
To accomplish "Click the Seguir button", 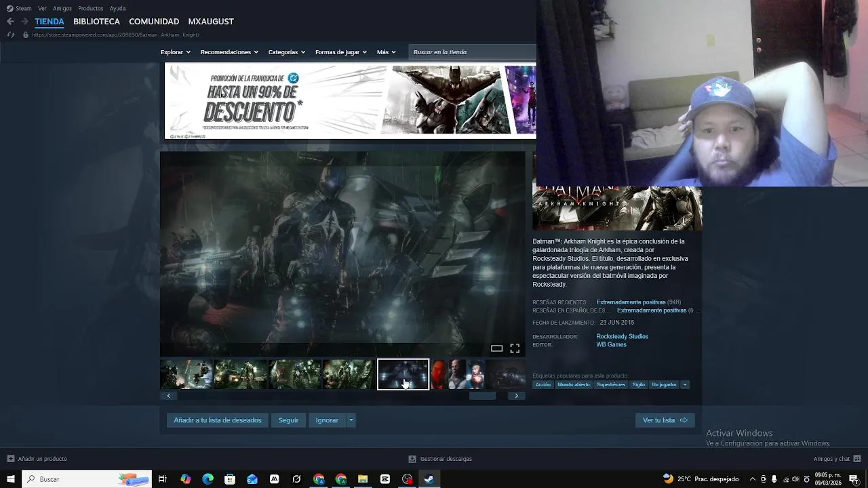I will pyautogui.click(x=288, y=420).
